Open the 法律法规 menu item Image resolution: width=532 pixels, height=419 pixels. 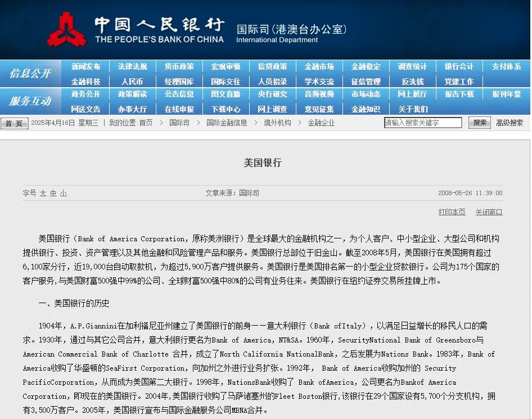pos(132,66)
